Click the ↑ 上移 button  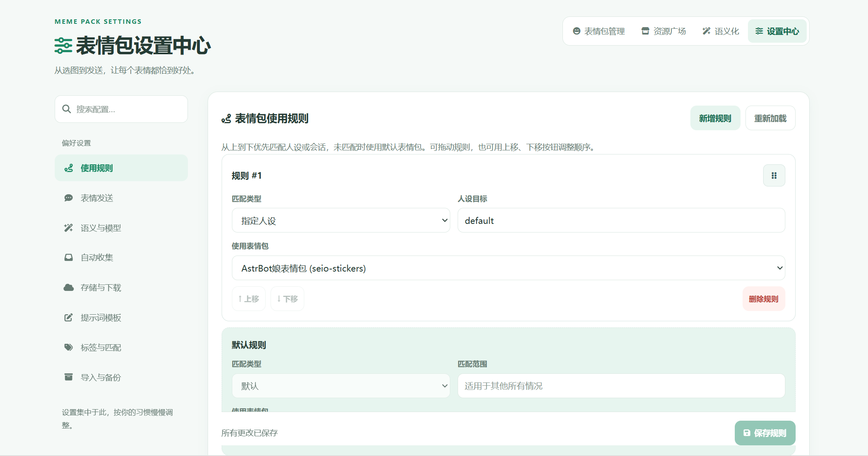pyautogui.click(x=249, y=299)
